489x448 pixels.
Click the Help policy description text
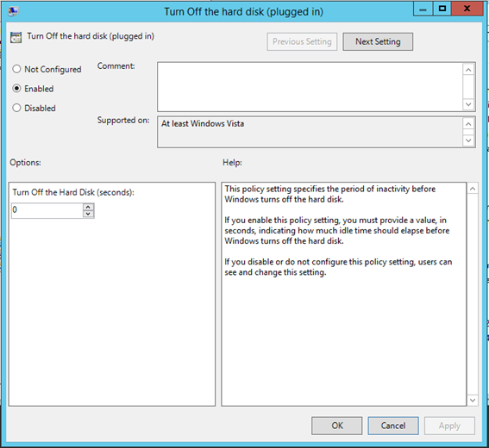coord(338,230)
